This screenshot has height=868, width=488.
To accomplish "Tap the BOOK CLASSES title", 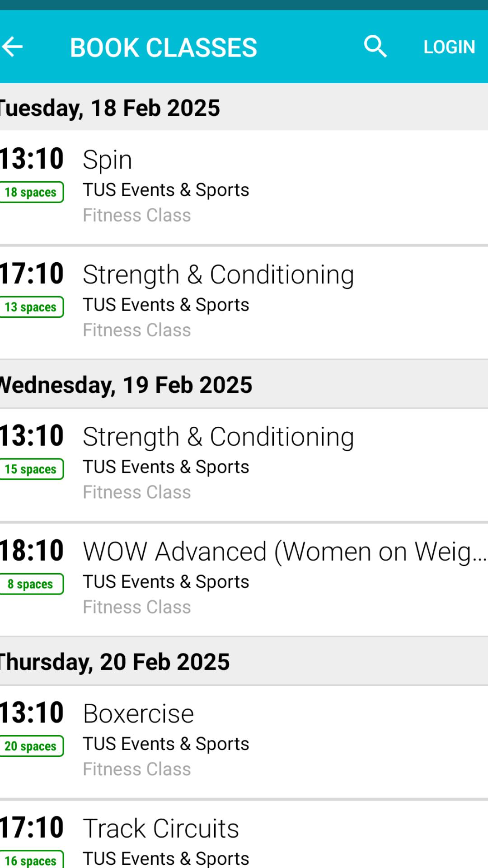I will click(x=164, y=47).
